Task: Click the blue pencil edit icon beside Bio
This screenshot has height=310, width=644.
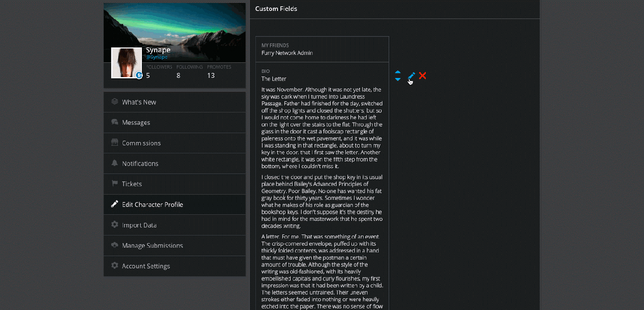Action: [x=411, y=76]
